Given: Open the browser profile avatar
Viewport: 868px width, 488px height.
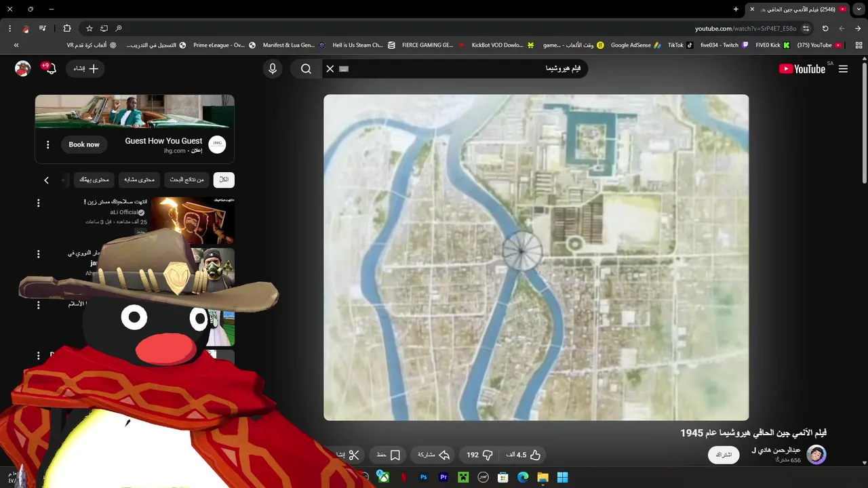Looking at the screenshot, I should 26,28.
